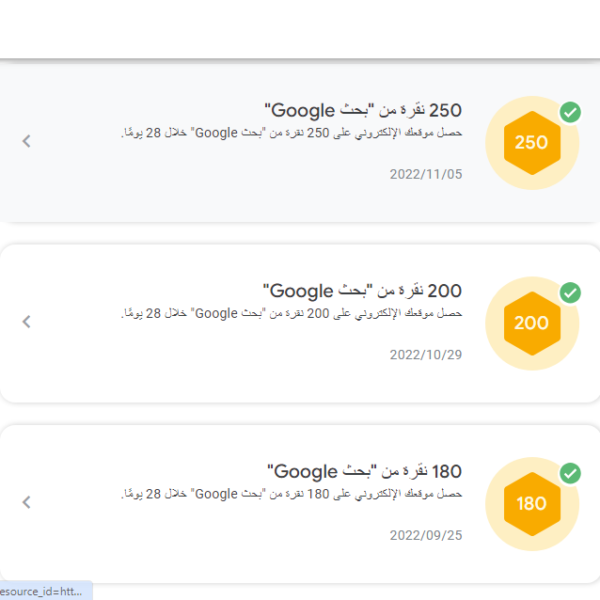Click the 180 clicks description text
600x600 pixels.
(292, 494)
